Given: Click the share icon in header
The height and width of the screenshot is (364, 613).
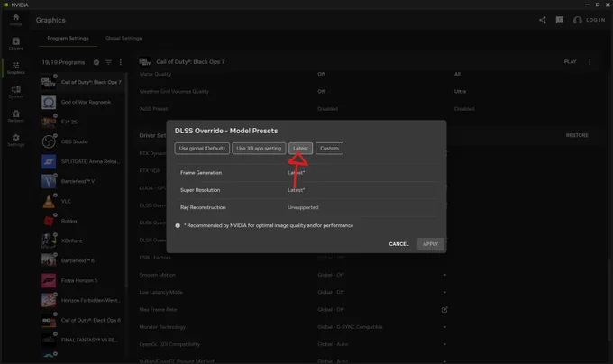Looking at the screenshot, I should pos(543,20).
